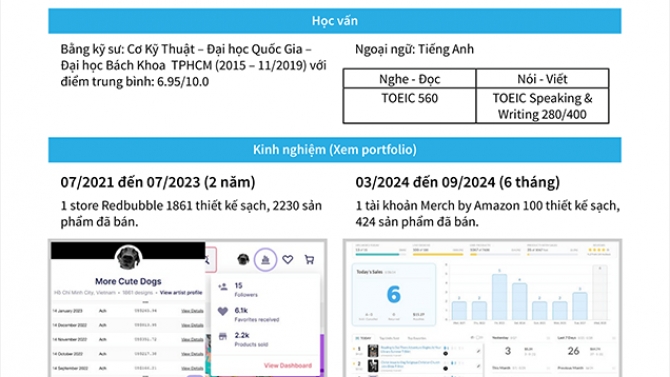Click the Redbubble account avatar icon

[243, 259]
